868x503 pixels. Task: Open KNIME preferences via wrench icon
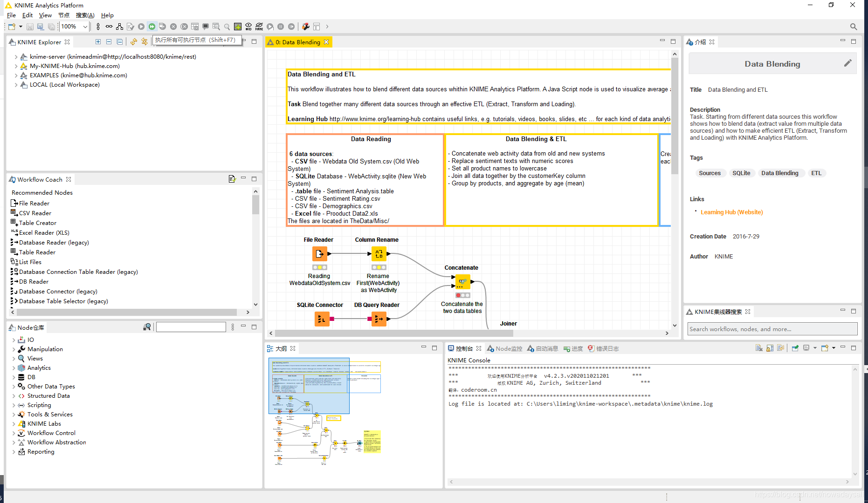pos(305,27)
